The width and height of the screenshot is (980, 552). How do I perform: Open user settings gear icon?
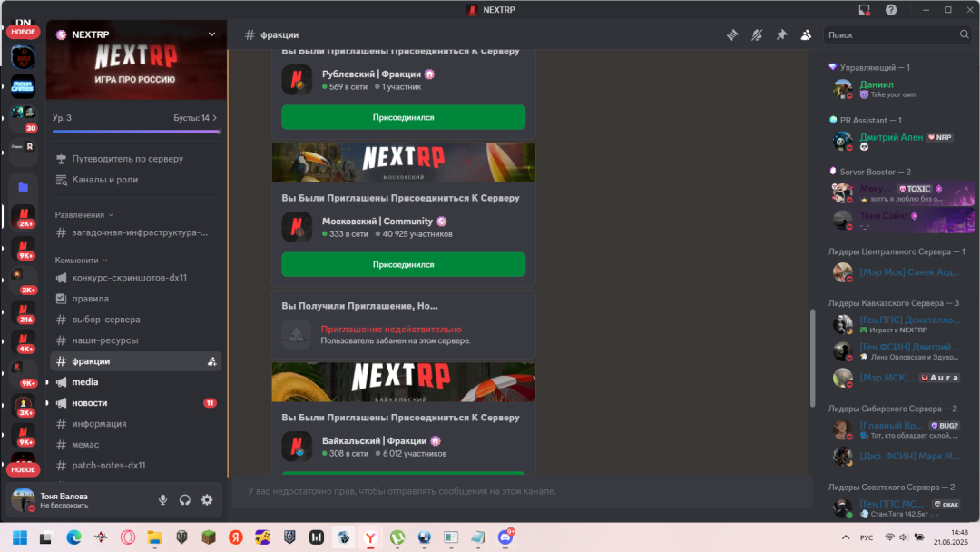[207, 500]
